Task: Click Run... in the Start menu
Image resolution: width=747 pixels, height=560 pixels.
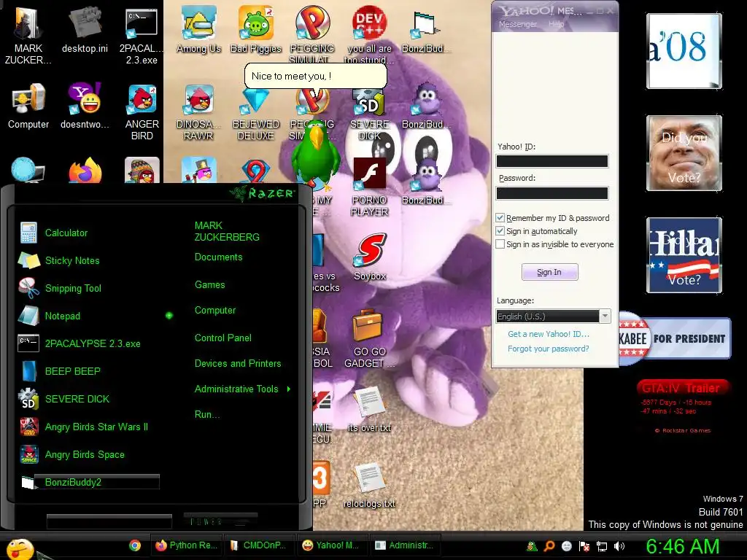Action: (x=207, y=414)
